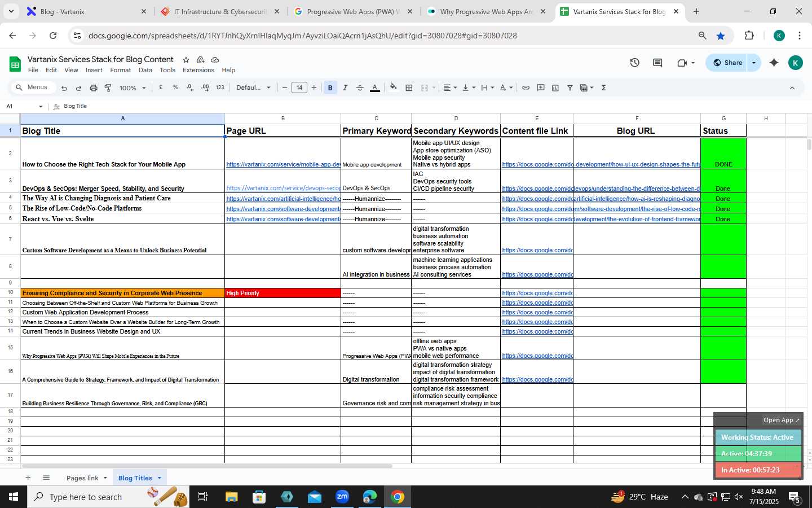Viewport: 812px width, 508px height.
Task: Activate the paint format tool
Action: 108,88
